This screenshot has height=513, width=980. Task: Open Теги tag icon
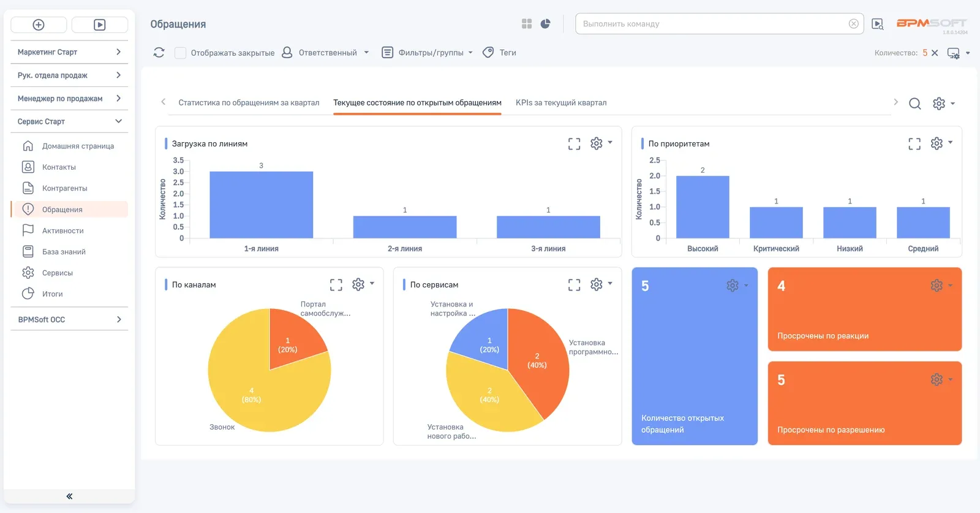(488, 53)
